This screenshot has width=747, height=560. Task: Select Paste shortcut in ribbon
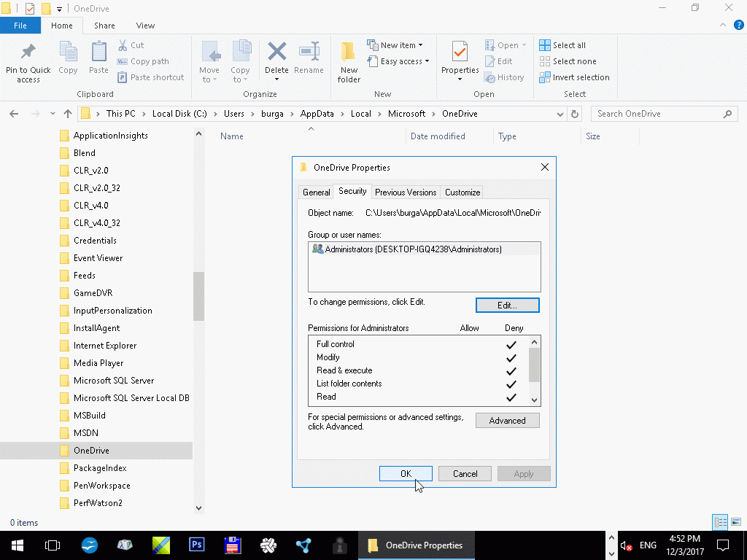150,77
